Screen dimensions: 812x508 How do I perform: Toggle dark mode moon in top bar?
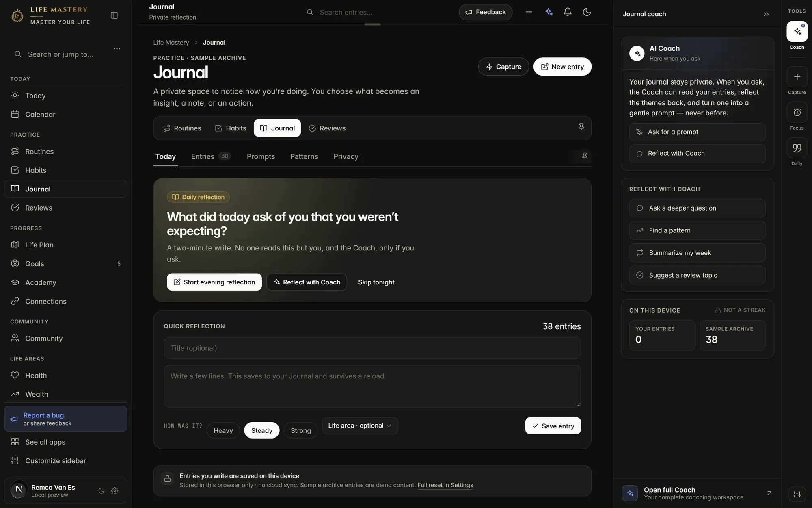(x=587, y=12)
